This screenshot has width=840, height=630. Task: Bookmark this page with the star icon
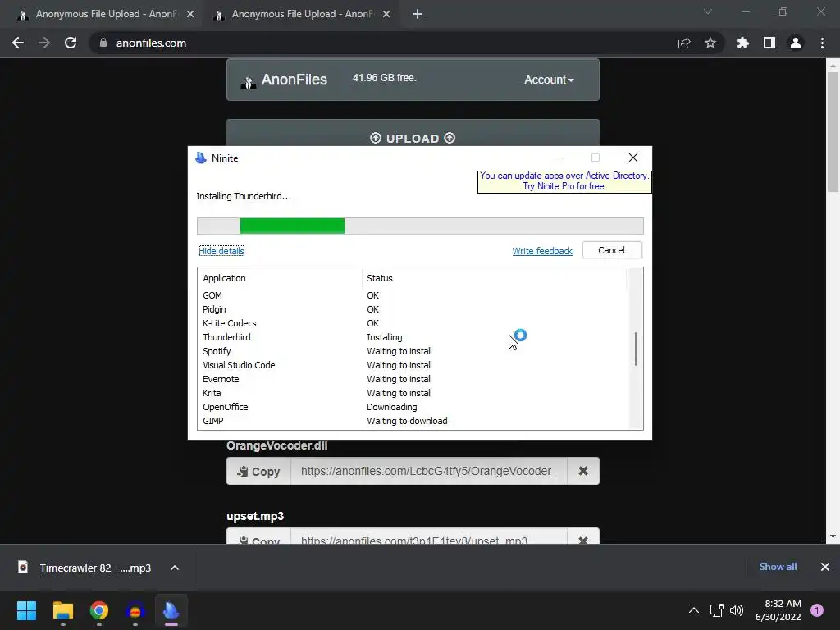(x=710, y=43)
